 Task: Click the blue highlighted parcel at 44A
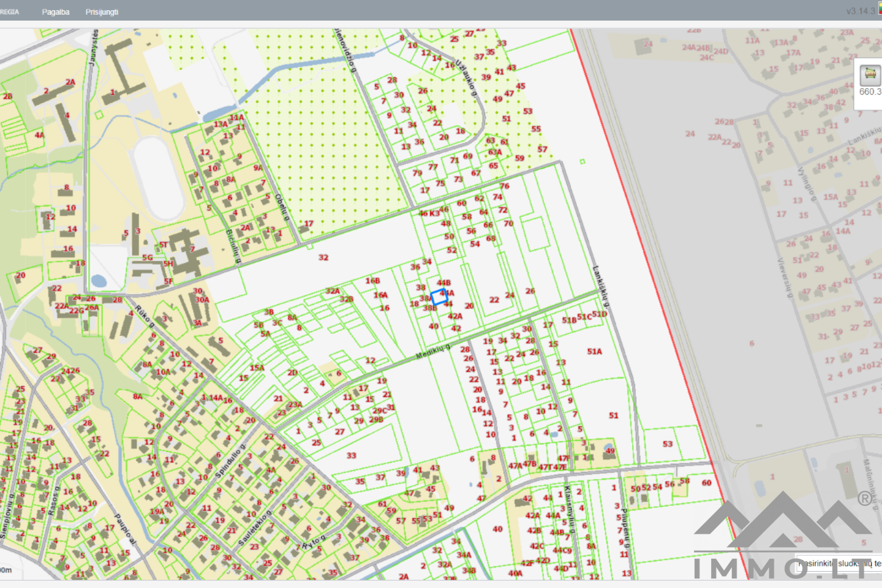pos(439,297)
